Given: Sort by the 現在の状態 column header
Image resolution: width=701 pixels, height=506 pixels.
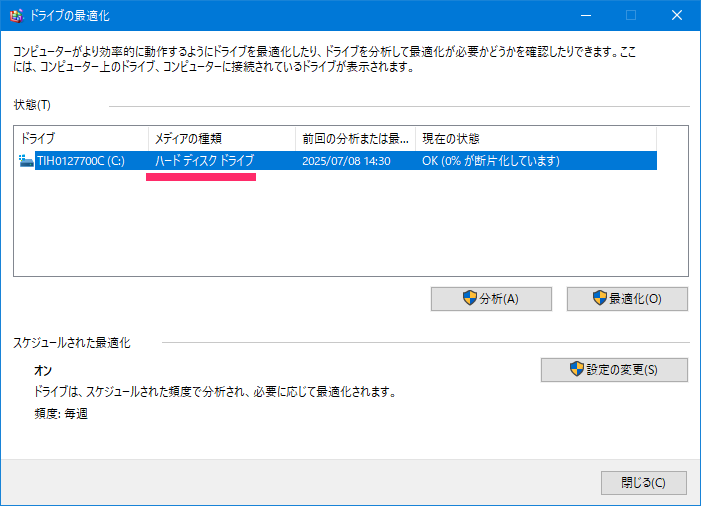Looking at the screenshot, I should (x=536, y=139).
